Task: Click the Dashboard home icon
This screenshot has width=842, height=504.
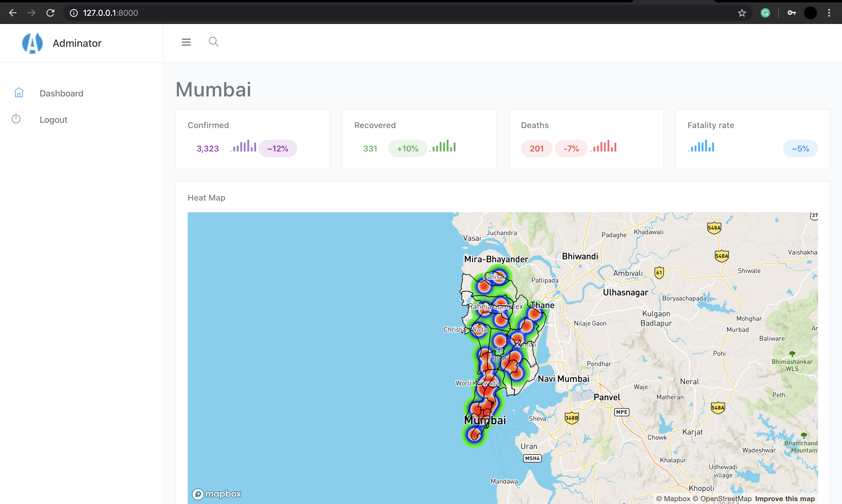Action: (19, 93)
